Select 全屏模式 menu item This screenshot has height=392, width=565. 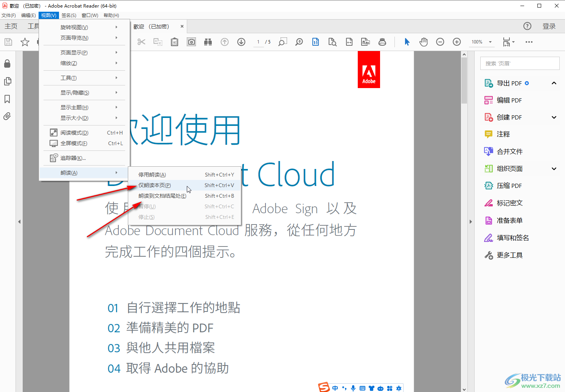(84, 143)
